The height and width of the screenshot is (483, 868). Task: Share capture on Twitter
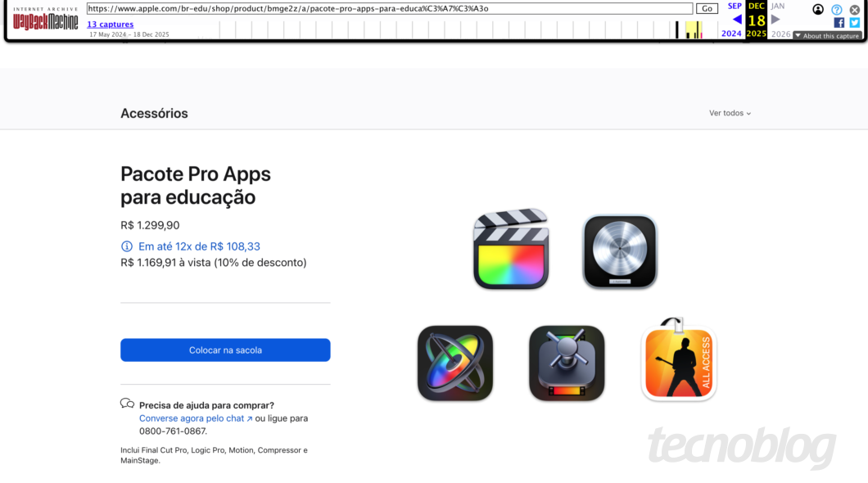(x=854, y=22)
